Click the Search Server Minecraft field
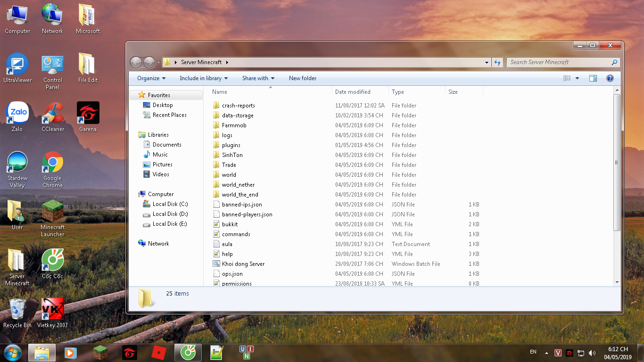 [559, 62]
